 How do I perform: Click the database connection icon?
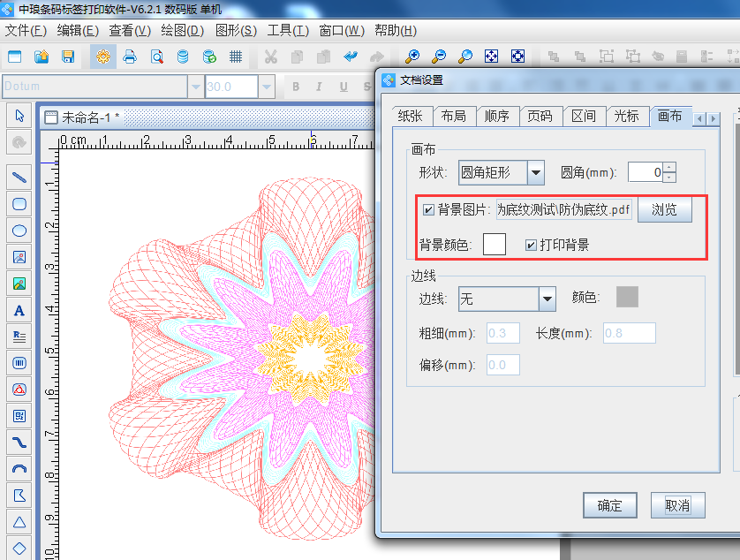tap(183, 56)
